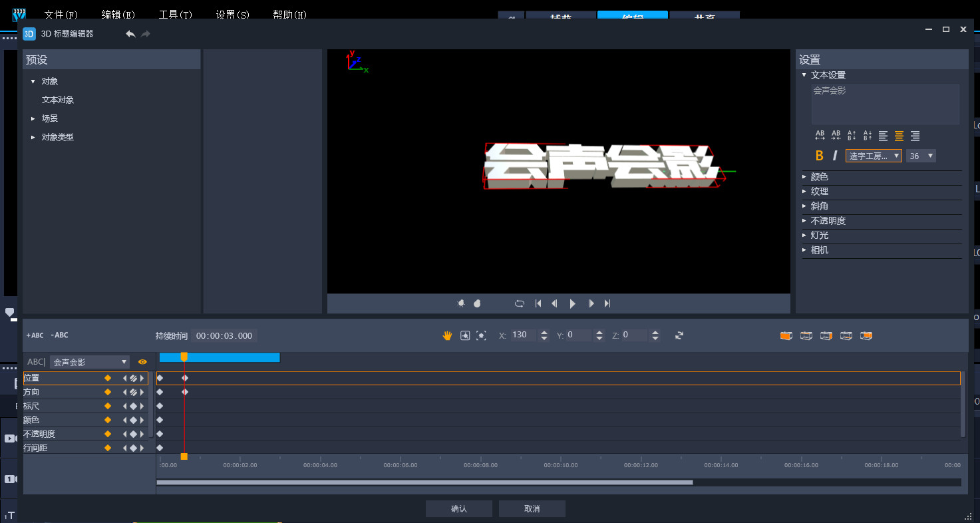Align text right in text settings
The height and width of the screenshot is (523, 980).
coord(915,136)
